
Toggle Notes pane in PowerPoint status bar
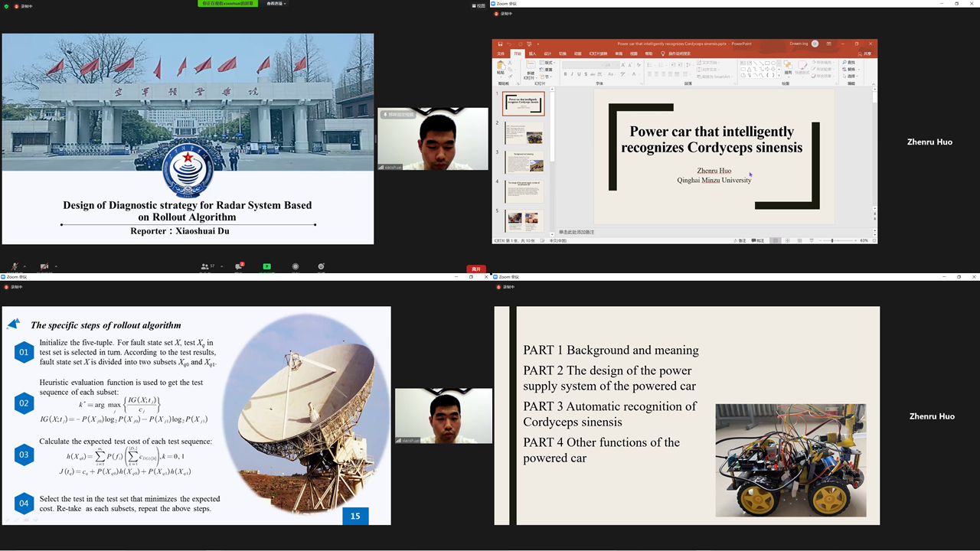pos(740,240)
